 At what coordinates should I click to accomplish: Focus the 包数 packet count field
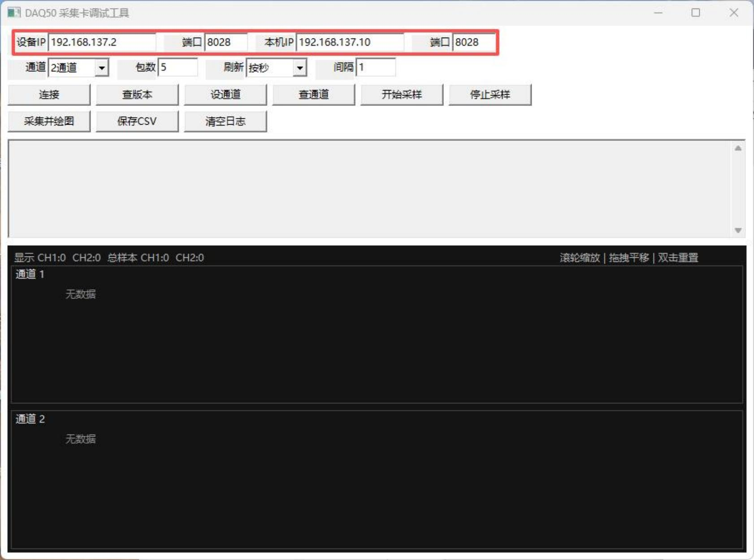point(178,67)
